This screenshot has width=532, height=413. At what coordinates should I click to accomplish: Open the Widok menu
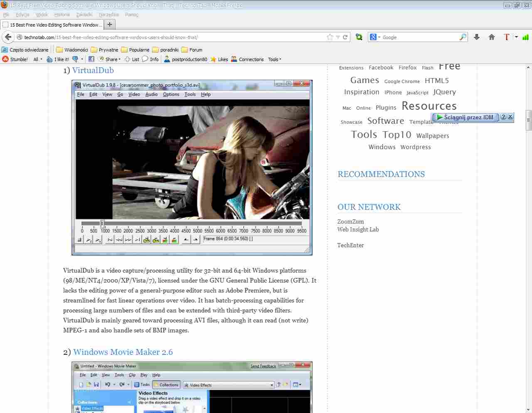point(42,15)
